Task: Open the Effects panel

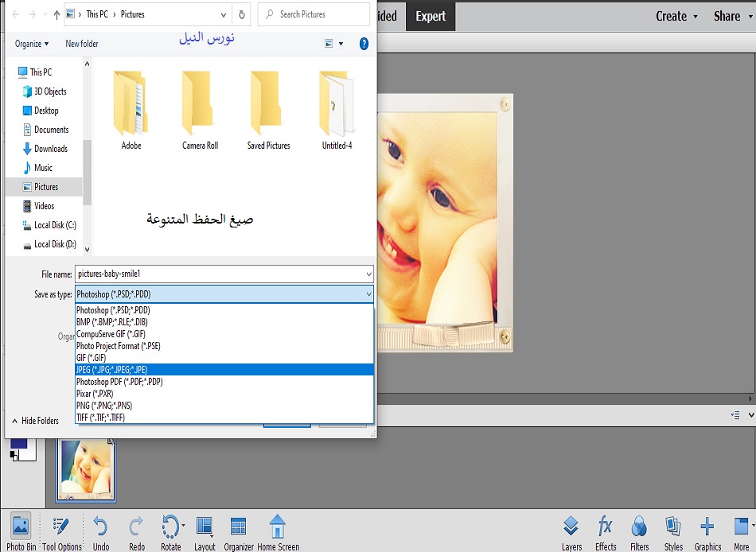Action: 606,531
